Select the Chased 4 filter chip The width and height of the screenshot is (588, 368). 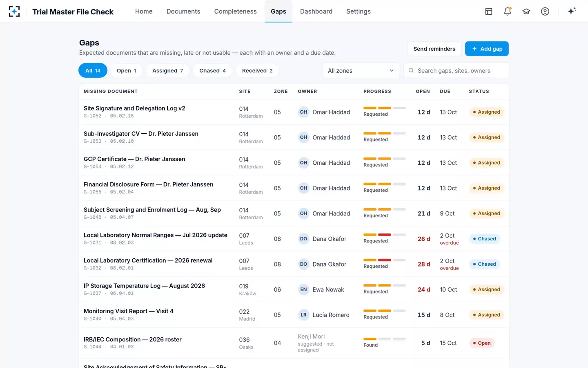coord(212,70)
